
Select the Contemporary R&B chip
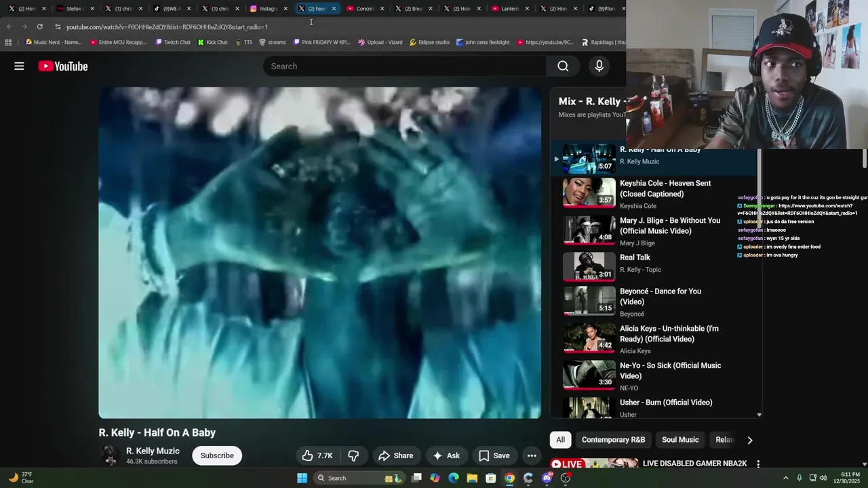tap(613, 440)
